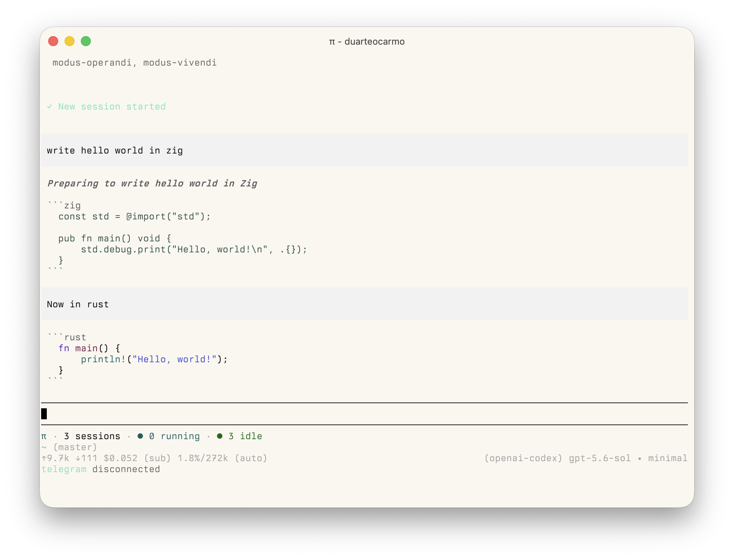Click the '0 running' status text
734x560 pixels.
[174, 436]
